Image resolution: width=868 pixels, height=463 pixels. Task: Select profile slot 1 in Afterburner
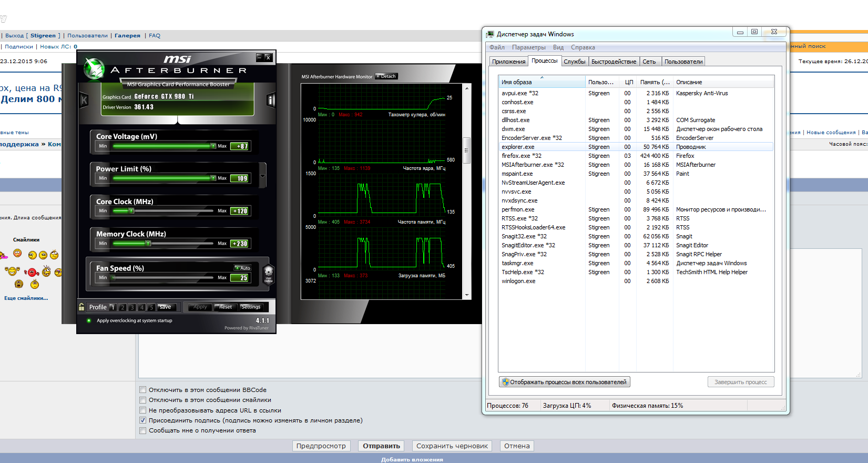point(113,307)
